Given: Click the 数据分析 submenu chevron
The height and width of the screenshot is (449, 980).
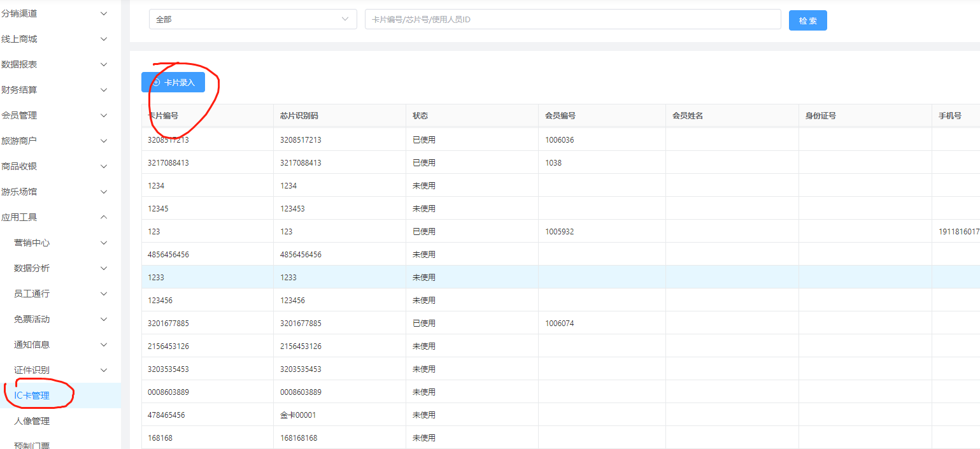Looking at the screenshot, I should (104, 268).
